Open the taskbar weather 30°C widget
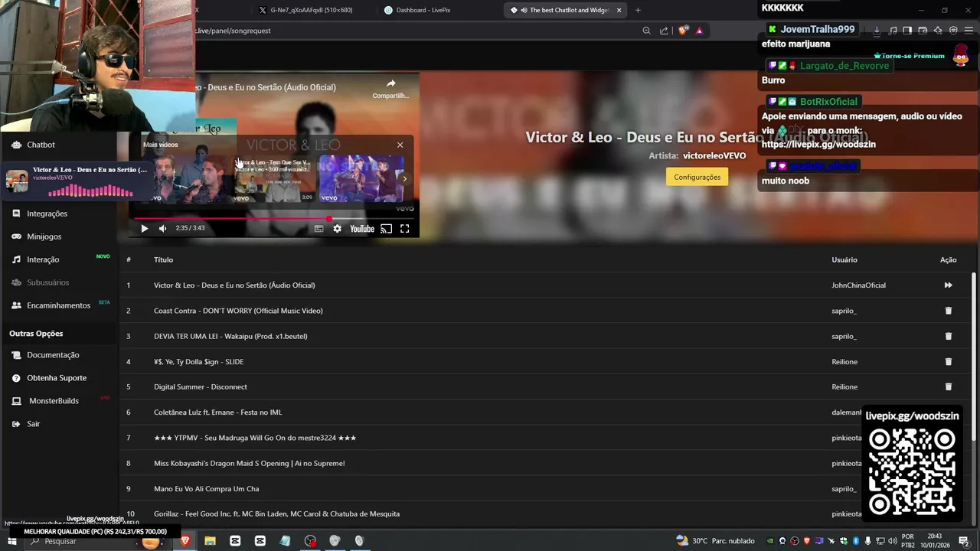The height and width of the screenshot is (551, 980). tap(715, 541)
